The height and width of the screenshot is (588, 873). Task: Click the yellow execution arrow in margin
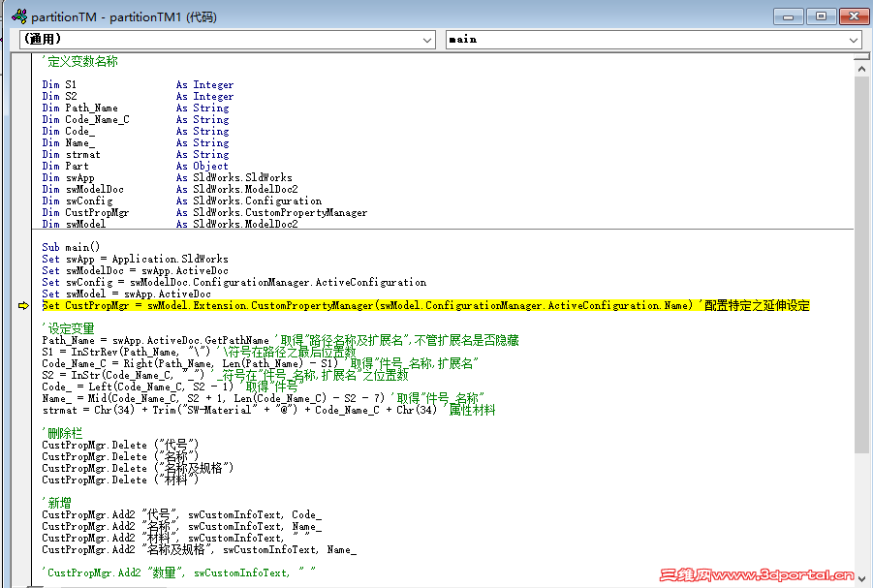[x=23, y=306]
